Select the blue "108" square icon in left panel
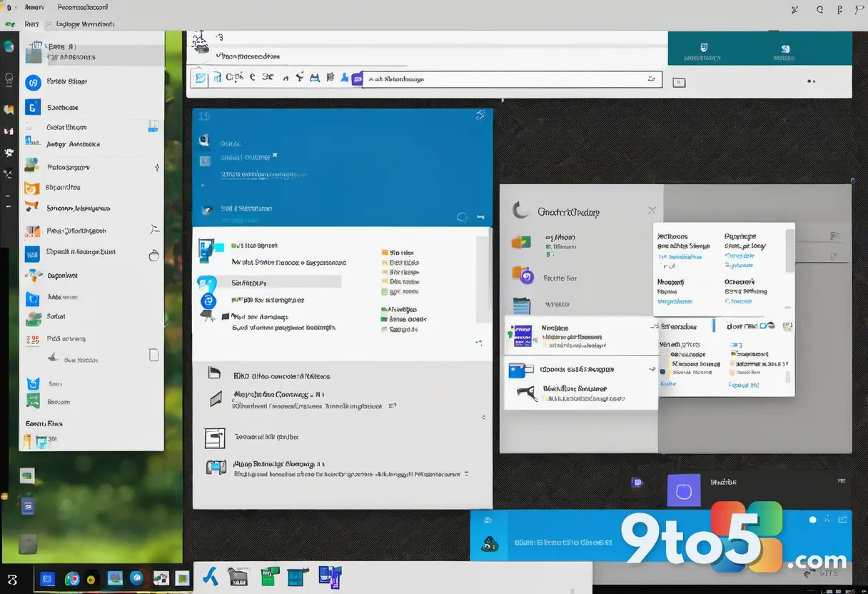Screen dimensions: 868x594 [32, 253]
